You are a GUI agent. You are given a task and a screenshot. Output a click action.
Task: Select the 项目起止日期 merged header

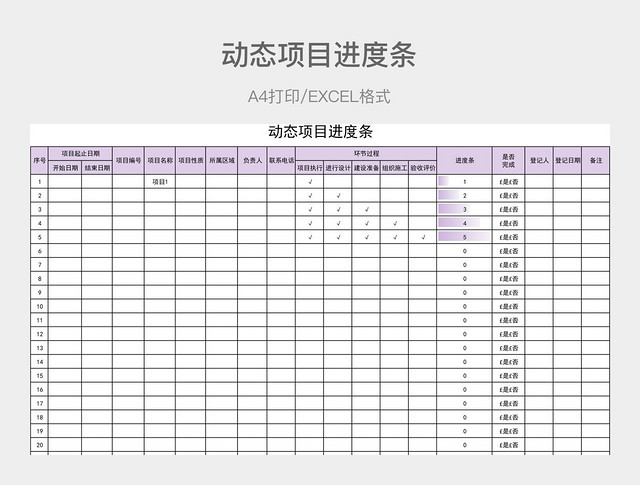tap(80, 154)
